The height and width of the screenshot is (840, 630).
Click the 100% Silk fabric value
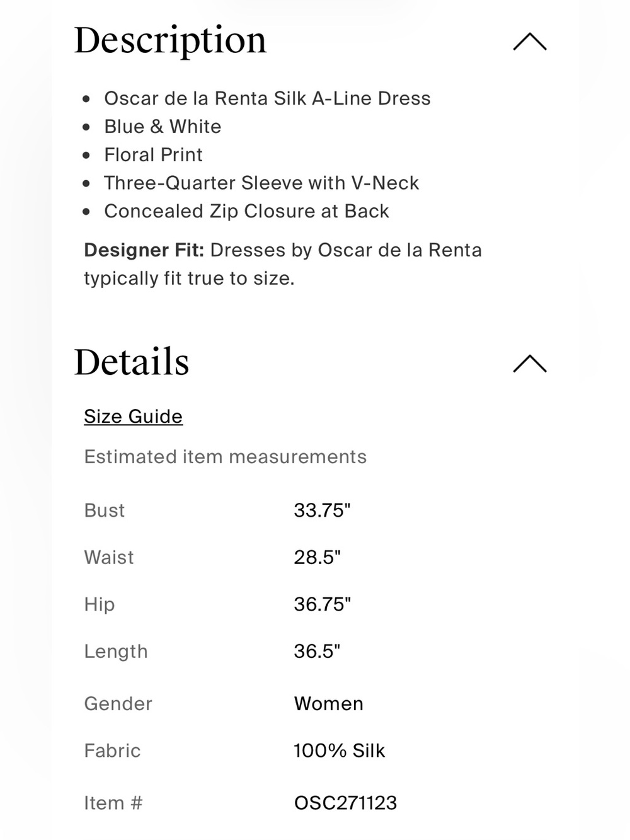[x=339, y=751]
